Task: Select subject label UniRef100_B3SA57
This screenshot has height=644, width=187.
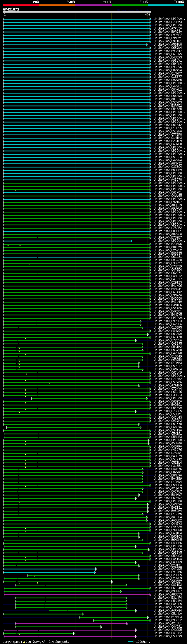Action: pos(168,263)
